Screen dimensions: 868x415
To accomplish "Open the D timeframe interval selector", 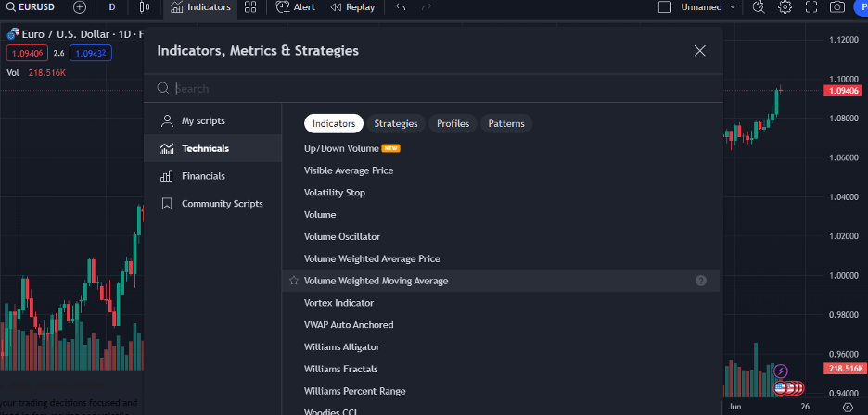I will click(112, 7).
